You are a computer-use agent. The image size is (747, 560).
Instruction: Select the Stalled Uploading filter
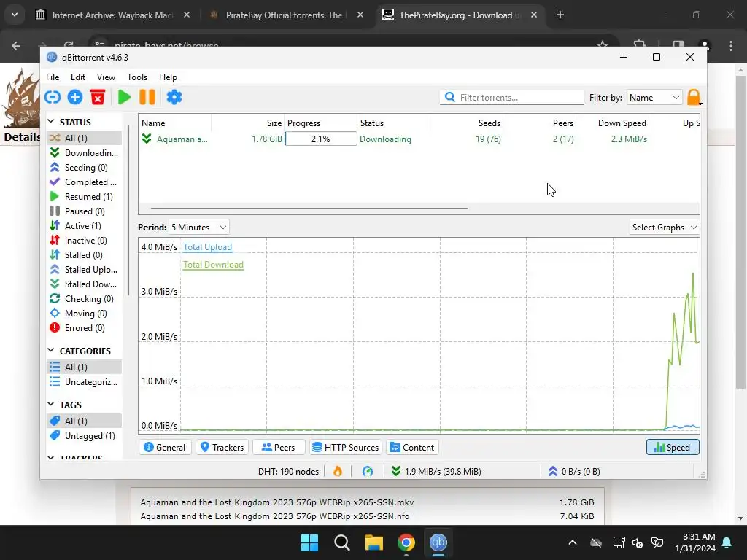[x=85, y=270]
